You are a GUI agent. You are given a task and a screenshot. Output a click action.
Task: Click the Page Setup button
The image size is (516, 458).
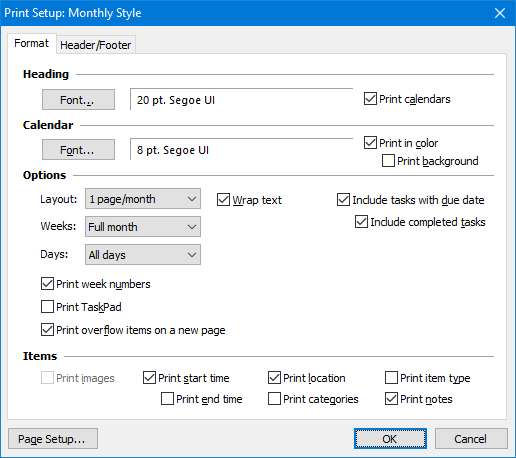(53, 439)
